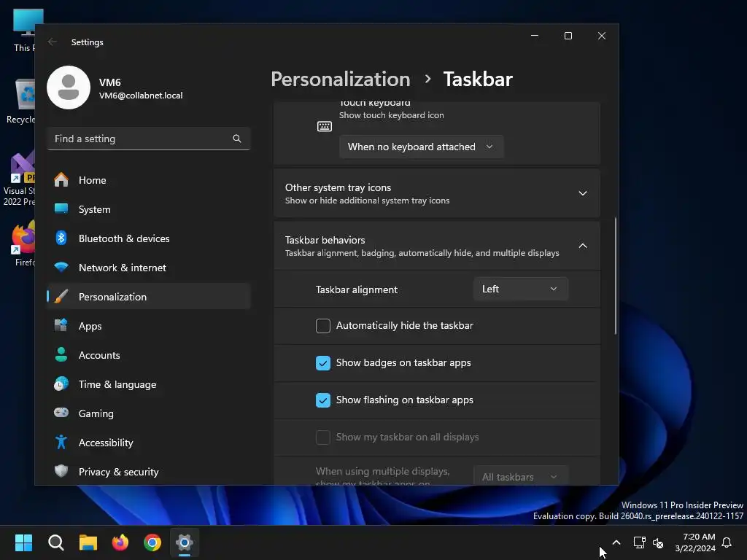Viewport: 747px width, 560px height.
Task: Collapse the Taskbar behaviors section
Action: tap(436, 246)
